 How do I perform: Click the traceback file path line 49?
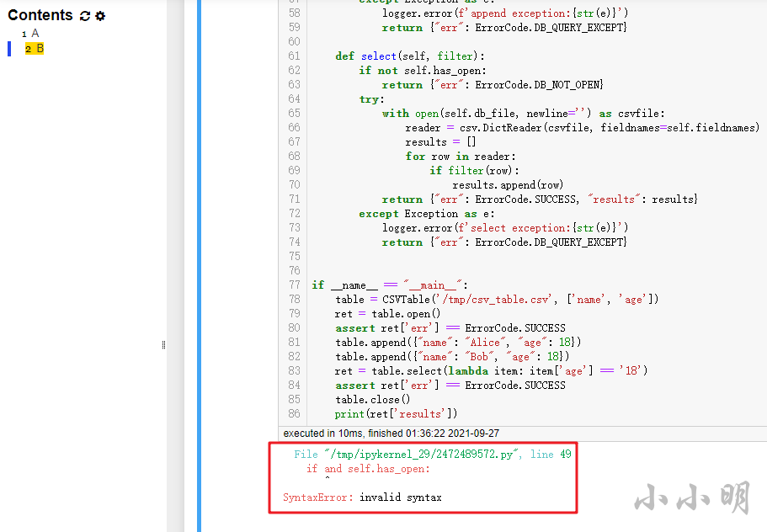click(433, 455)
